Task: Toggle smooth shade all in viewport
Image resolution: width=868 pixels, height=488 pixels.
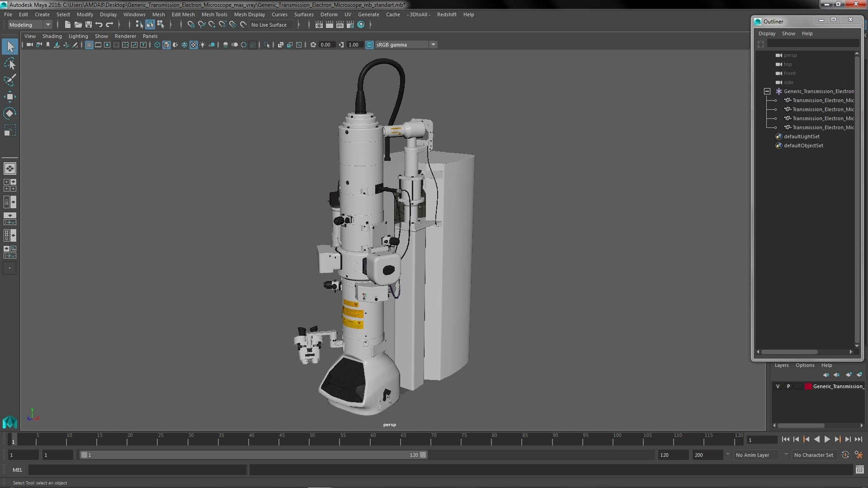Action: click(x=166, y=45)
